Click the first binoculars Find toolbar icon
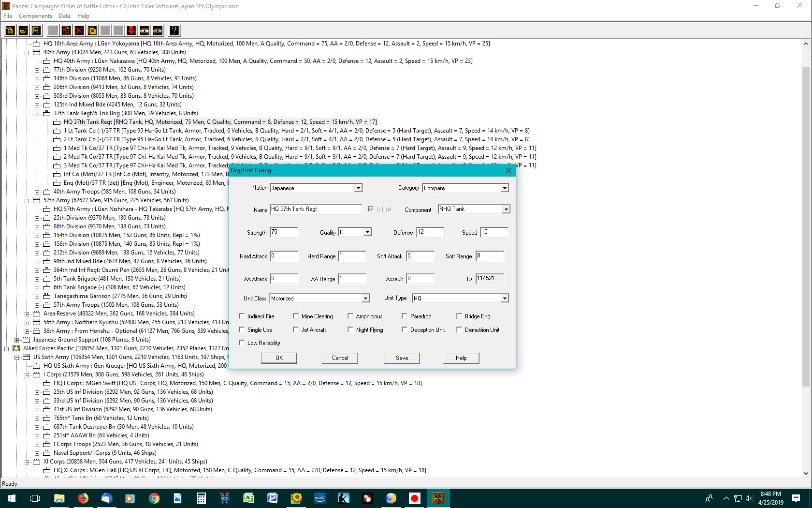This screenshot has height=508, width=812. (145, 30)
